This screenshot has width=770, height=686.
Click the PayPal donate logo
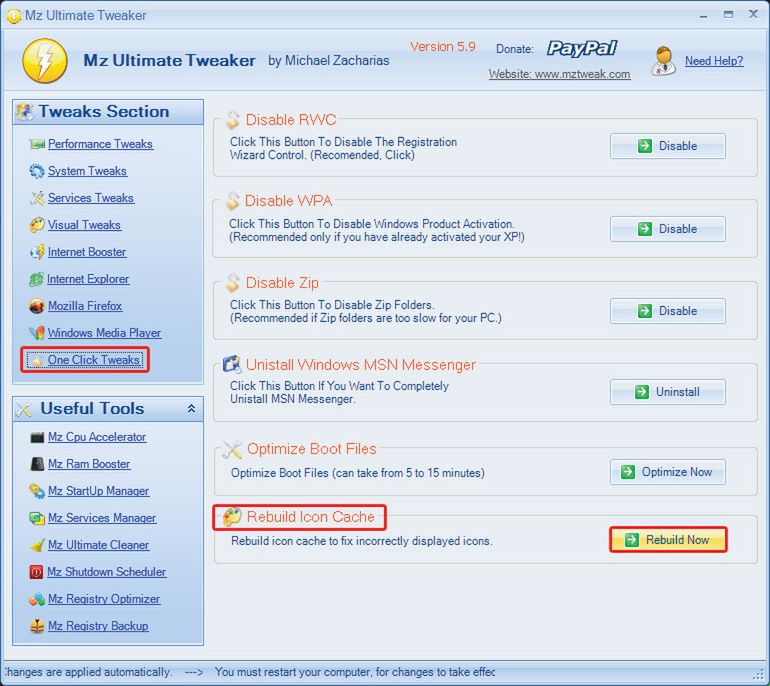point(582,48)
